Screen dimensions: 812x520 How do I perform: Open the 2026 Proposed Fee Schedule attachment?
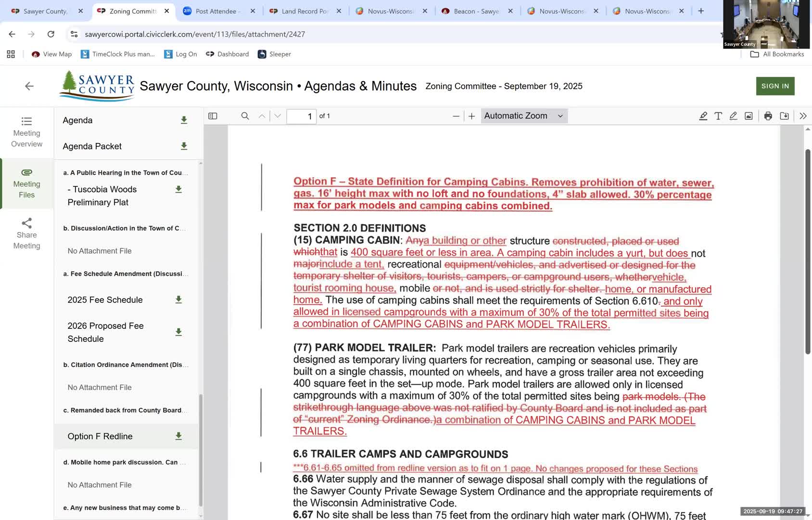[105, 332]
